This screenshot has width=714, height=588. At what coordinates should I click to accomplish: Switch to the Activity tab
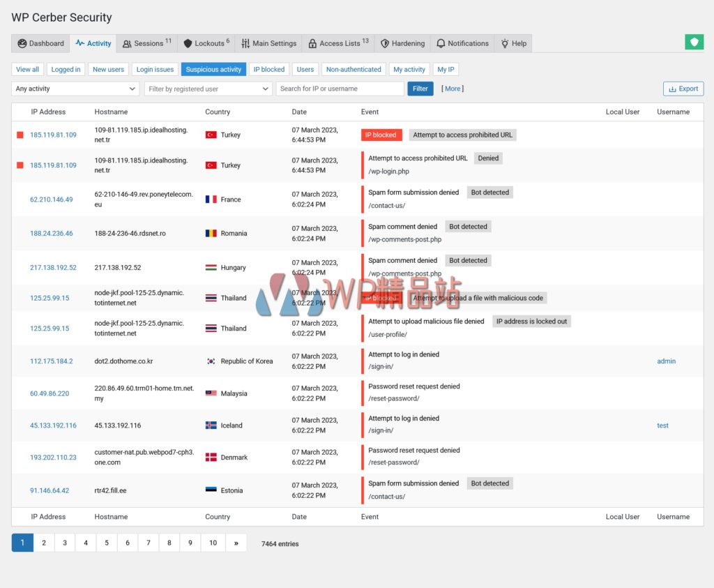pyautogui.click(x=93, y=43)
